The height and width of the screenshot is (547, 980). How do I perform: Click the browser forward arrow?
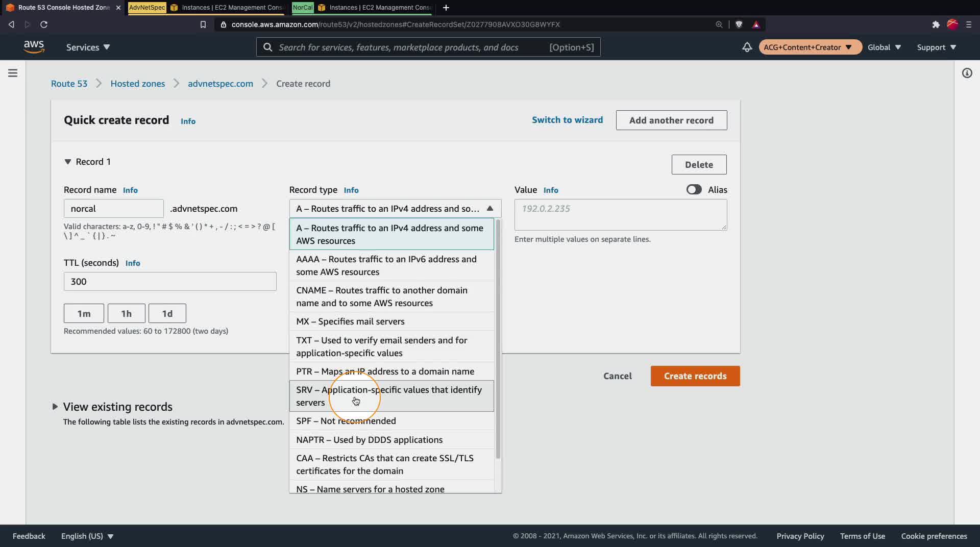coord(28,24)
